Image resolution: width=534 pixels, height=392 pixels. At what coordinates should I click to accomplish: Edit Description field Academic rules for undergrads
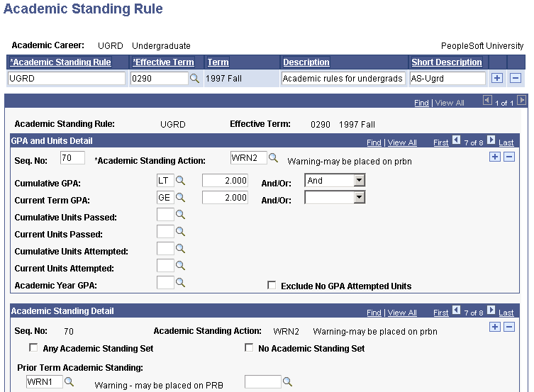click(343, 78)
